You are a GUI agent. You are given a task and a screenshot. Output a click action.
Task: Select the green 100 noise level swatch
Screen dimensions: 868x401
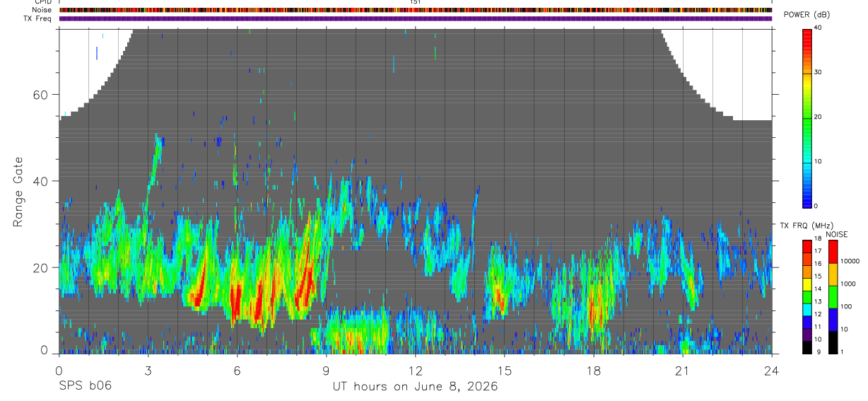pyautogui.click(x=833, y=297)
